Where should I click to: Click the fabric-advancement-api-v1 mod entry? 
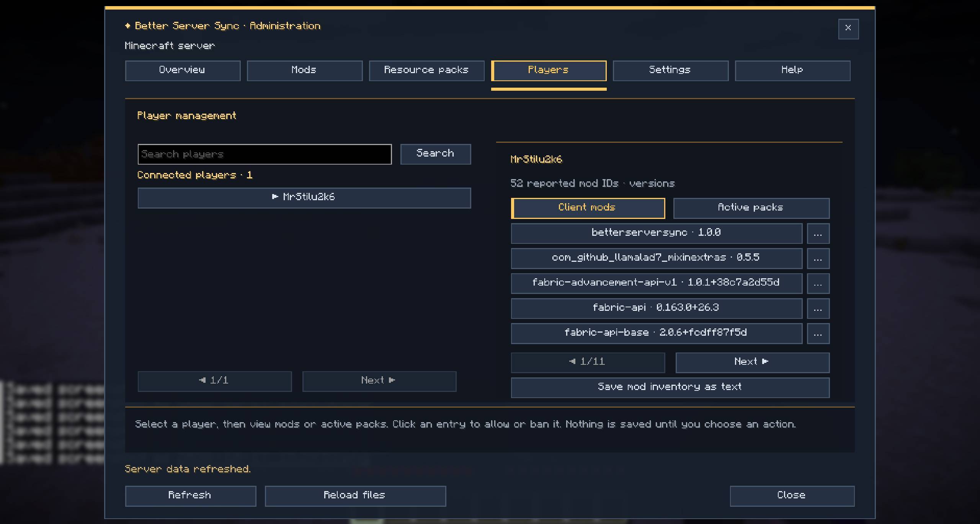coord(657,283)
